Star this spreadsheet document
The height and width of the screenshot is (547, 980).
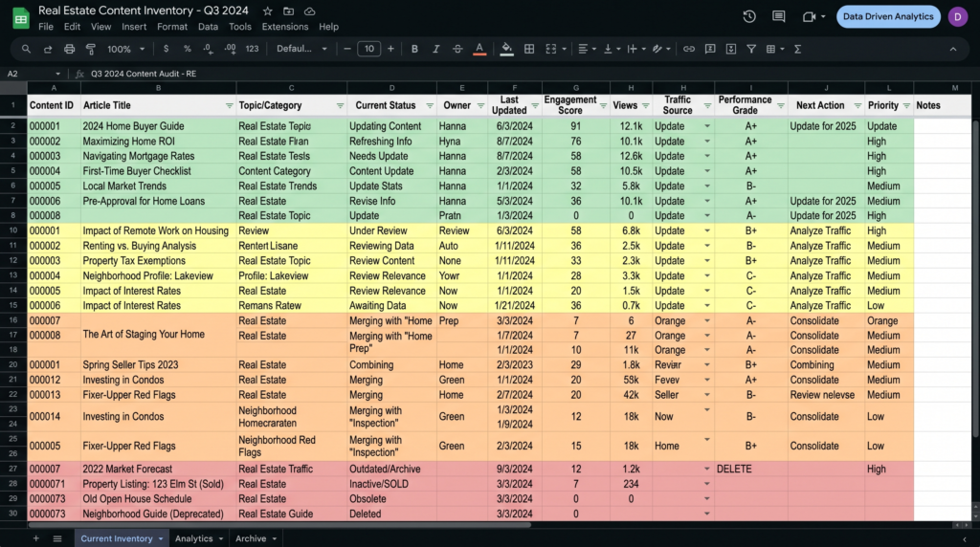pyautogui.click(x=268, y=11)
